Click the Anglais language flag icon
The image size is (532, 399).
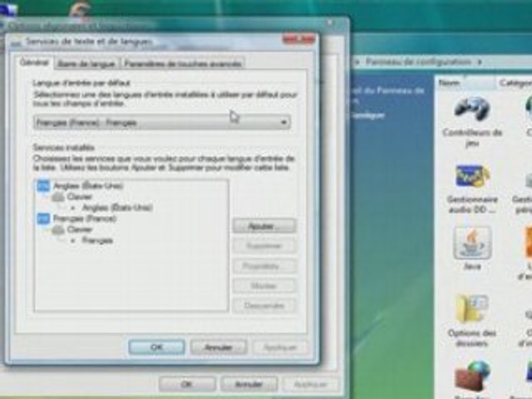(43, 186)
